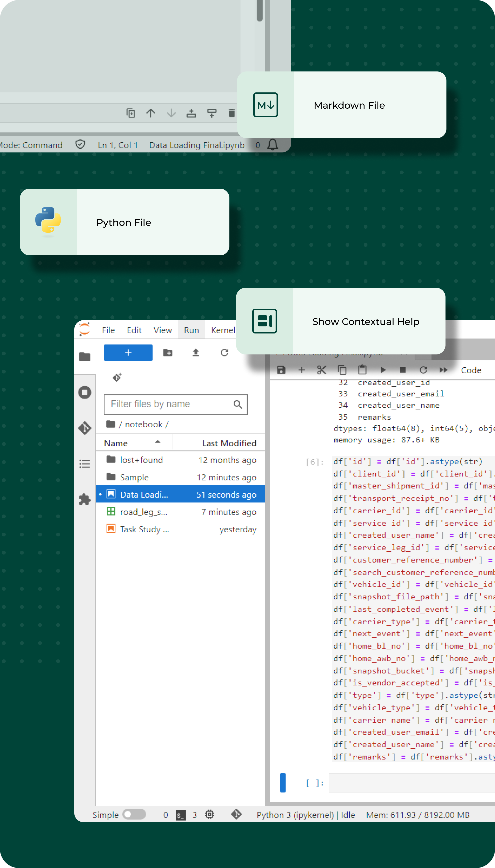The width and height of the screenshot is (495, 868).
Task: Select Data Loadi... notebook file
Action: (x=181, y=495)
